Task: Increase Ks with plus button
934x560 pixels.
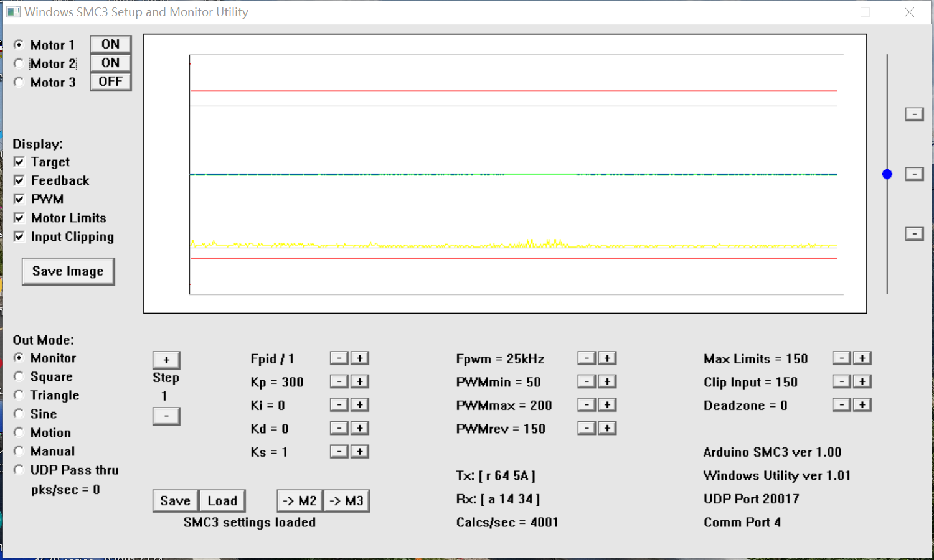Action: point(360,451)
